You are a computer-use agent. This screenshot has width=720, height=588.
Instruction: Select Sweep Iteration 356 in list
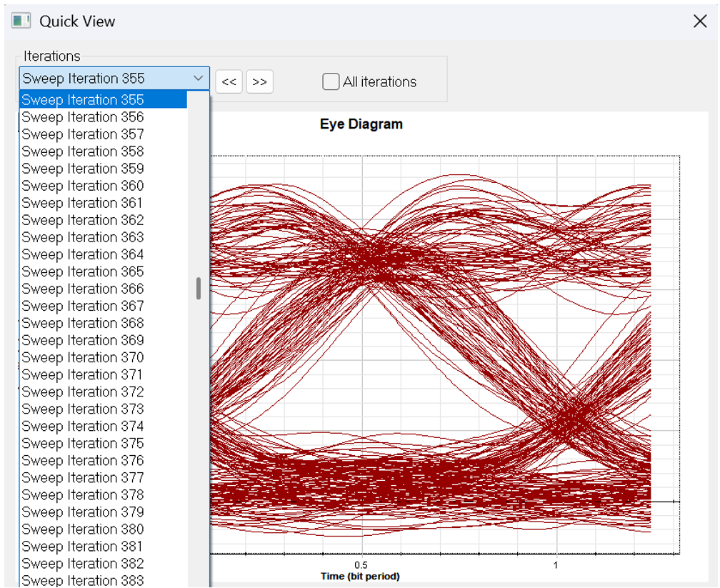pyautogui.click(x=83, y=117)
